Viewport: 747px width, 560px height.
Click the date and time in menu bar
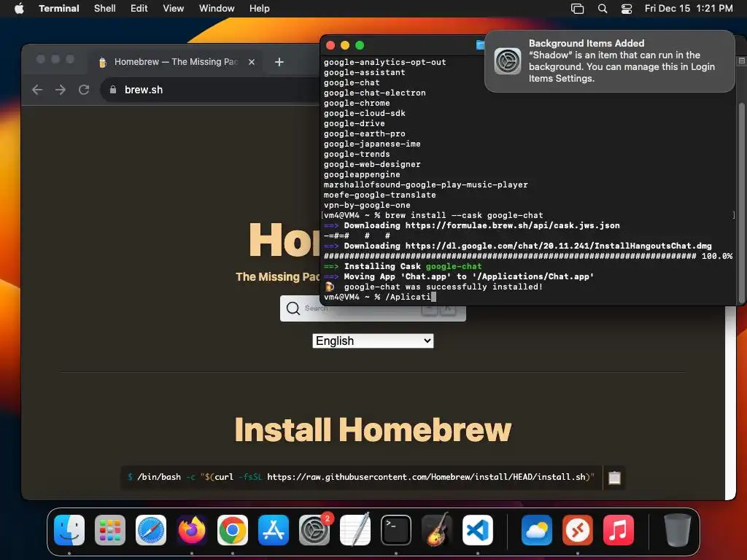(x=689, y=8)
